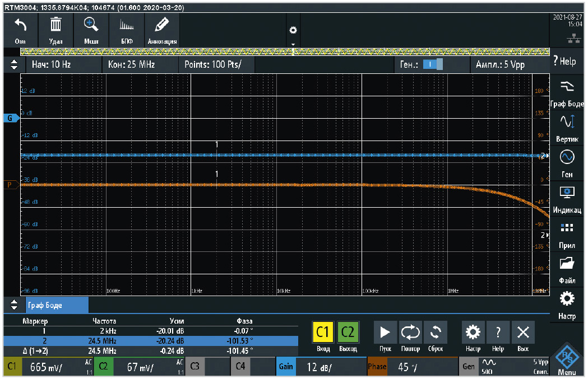Switch to the Граф Боде tab
The width and height of the screenshot is (588, 379).
click(x=57, y=305)
